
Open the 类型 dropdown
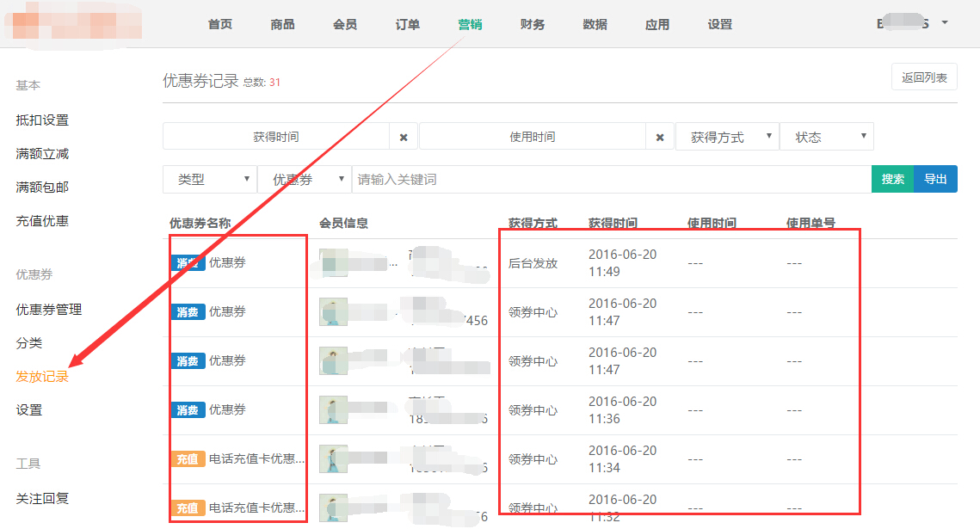[x=209, y=179]
